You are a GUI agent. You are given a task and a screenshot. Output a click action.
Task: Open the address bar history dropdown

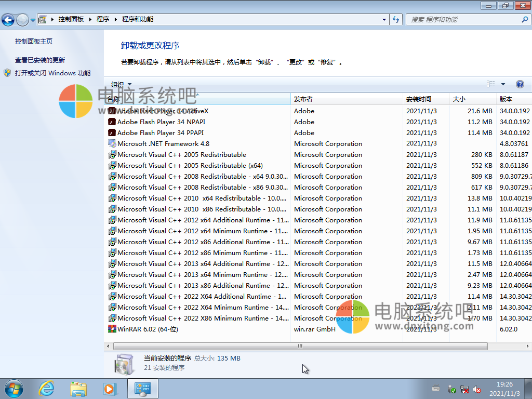[384, 19]
